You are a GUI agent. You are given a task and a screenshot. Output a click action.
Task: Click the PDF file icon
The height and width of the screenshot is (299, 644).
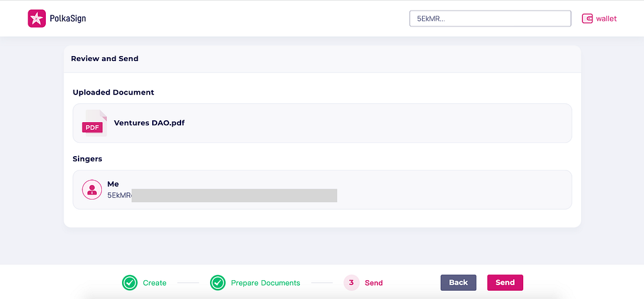coord(94,123)
